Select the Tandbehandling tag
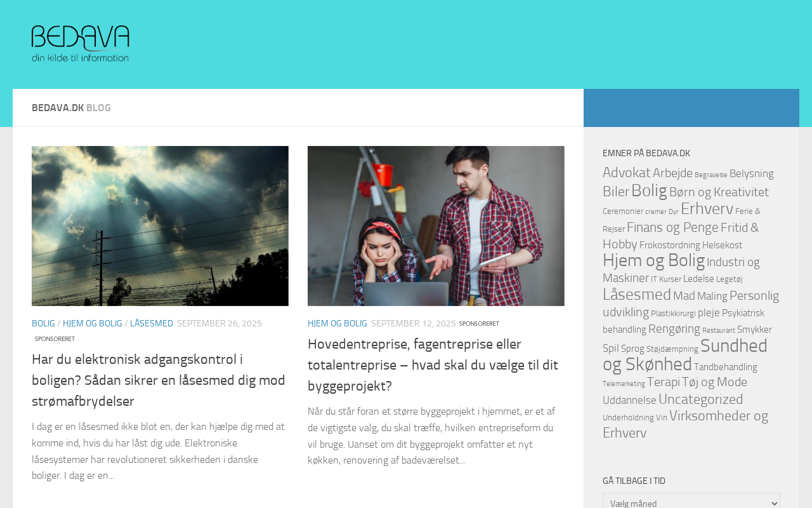Viewport: 812px width, 508px height. tap(726, 367)
